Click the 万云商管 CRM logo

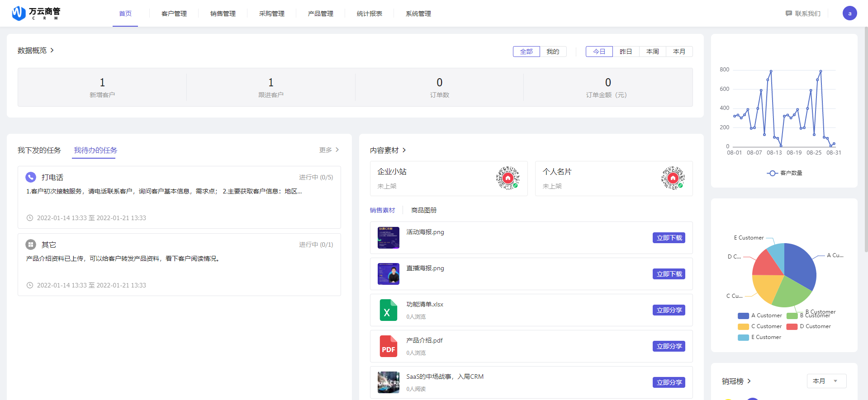[36, 13]
